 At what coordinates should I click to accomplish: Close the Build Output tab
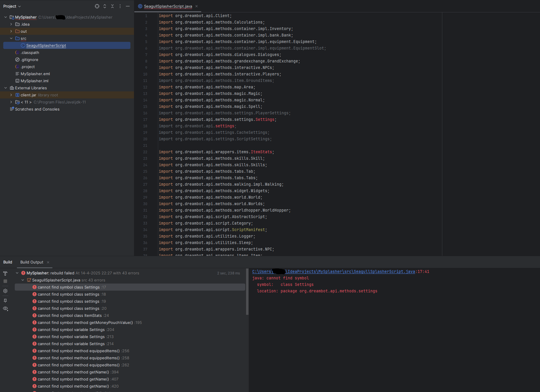[x=48, y=262]
